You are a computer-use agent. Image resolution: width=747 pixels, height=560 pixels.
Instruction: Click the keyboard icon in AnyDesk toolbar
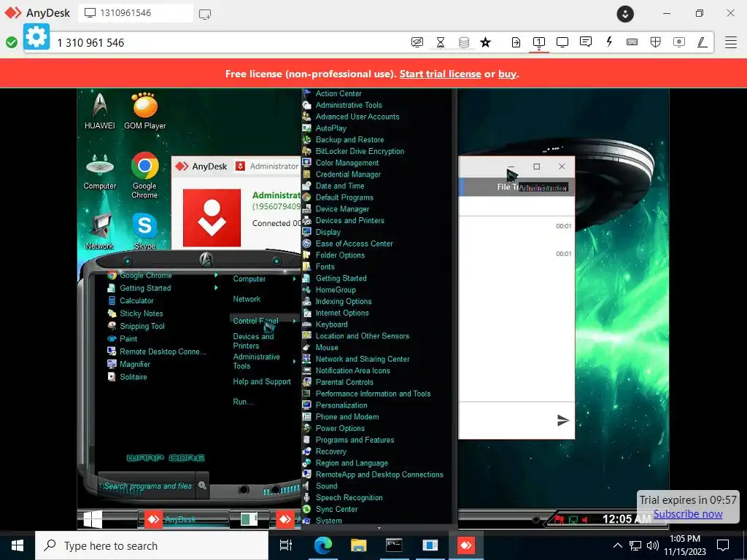(632, 42)
